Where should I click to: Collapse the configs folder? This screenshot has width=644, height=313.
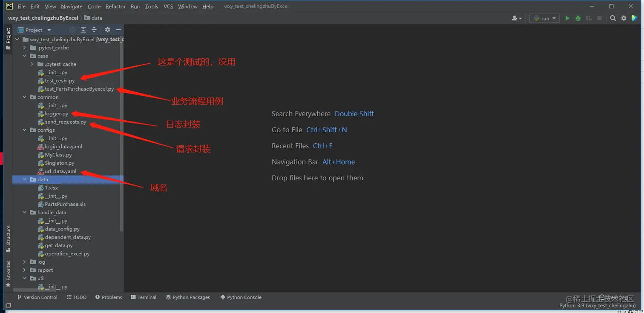click(25, 130)
